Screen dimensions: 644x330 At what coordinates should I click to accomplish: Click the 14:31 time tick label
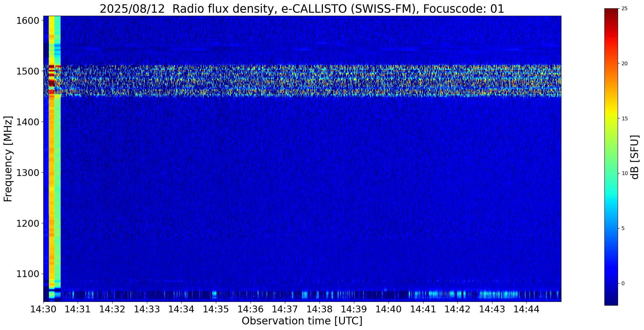(x=78, y=309)
